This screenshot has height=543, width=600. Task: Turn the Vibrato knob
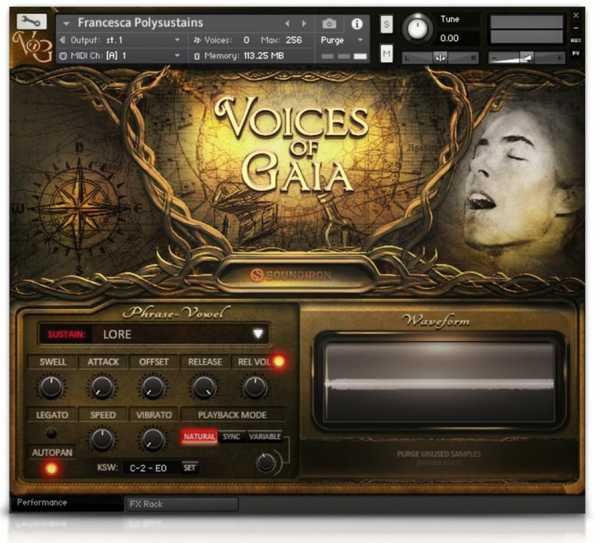[153, 439]
